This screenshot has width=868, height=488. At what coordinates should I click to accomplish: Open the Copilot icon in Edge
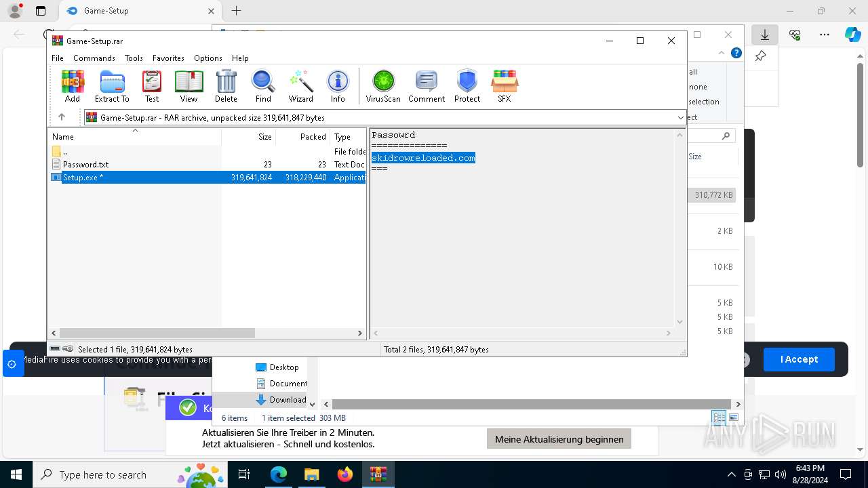852,35
